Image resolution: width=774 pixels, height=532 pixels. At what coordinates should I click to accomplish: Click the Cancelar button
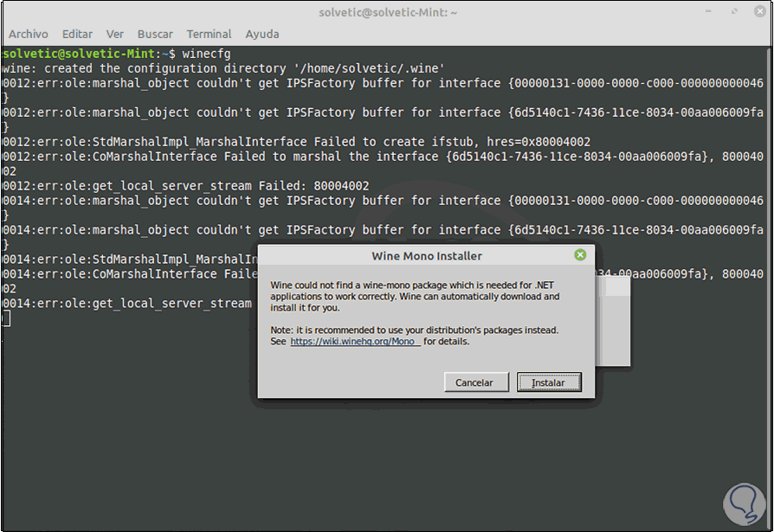pyautogui.click(x=476, y=382)
